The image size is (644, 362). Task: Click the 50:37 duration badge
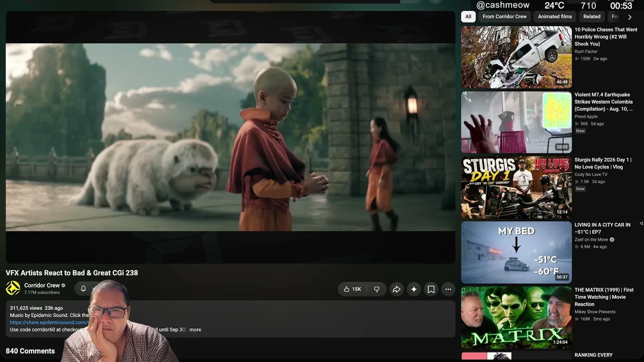(x=562, y=277)
